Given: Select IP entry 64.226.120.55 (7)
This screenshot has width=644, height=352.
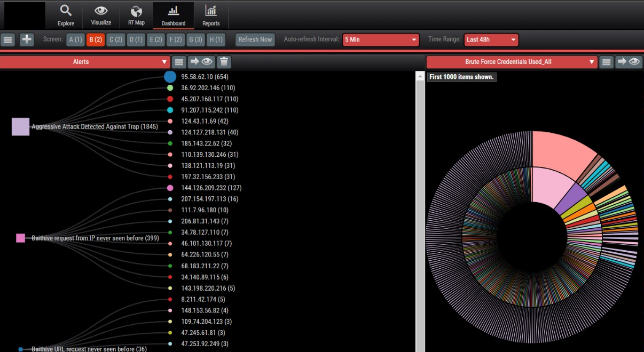Looking at the screenshot, I should point(205,254).
